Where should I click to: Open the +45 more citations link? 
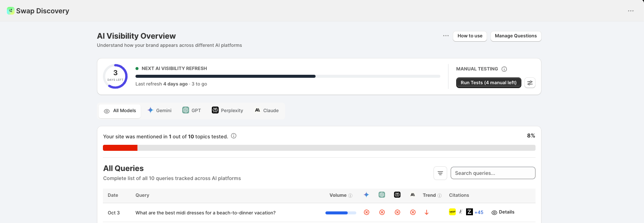(x=479, y=213)
